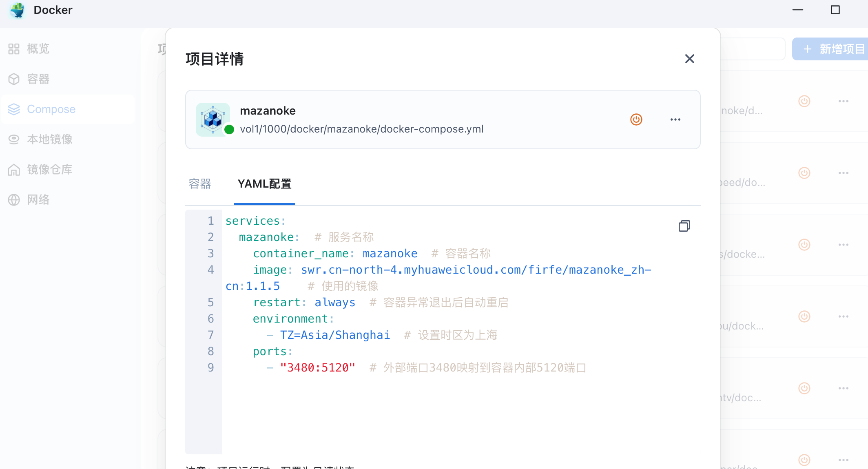This screenshot has height=469, width=868.
Task: Toggle power on first background project row
Action: 804,101
